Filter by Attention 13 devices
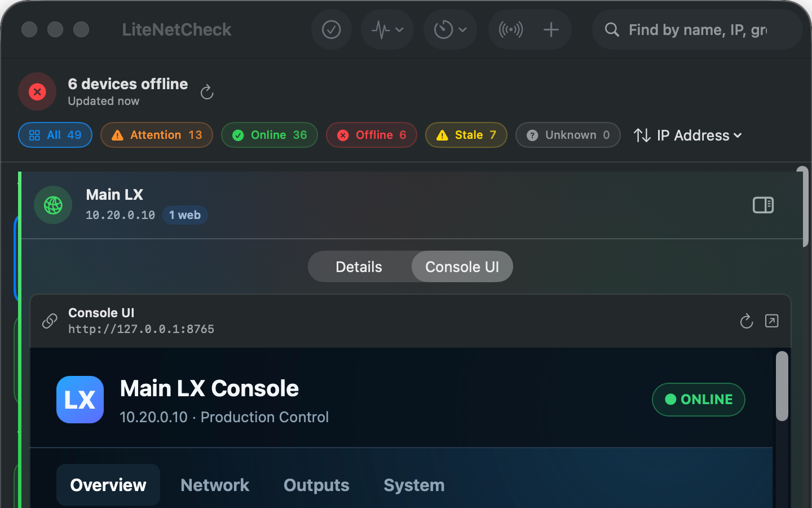 click(x=157, y=135)
